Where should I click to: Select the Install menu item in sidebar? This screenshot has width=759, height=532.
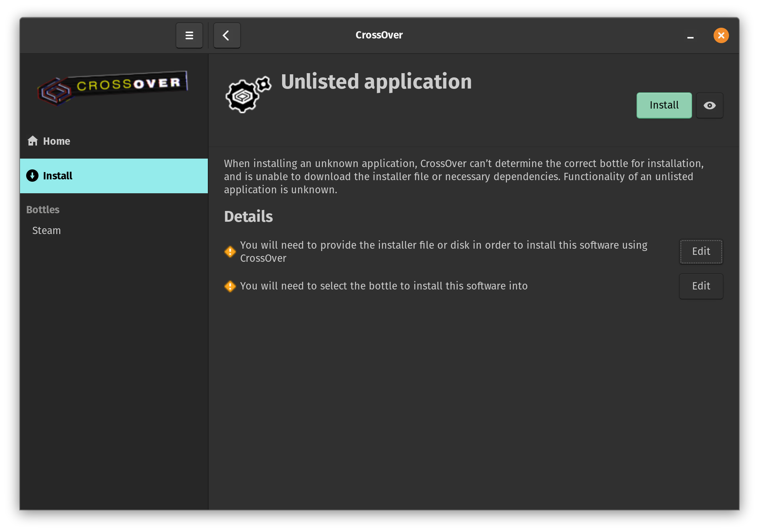click(114, 176)
